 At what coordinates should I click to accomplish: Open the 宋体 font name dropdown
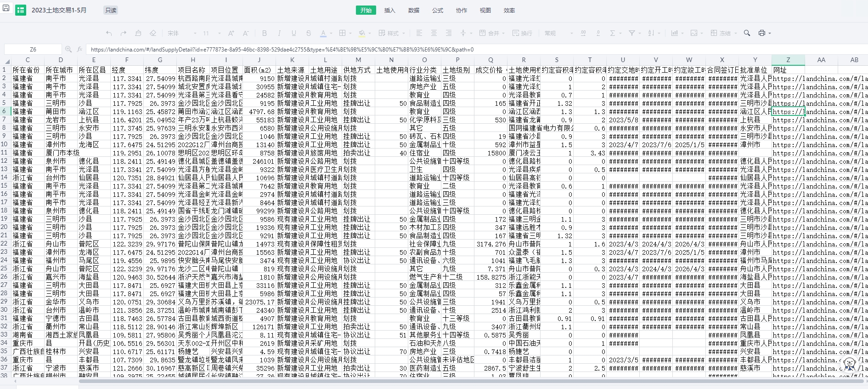point(182,33)
